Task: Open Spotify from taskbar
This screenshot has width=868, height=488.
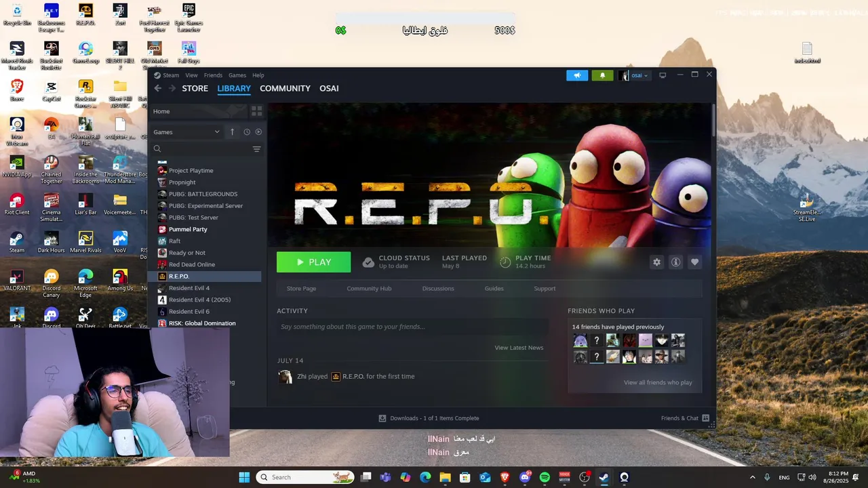Action: point(545,477)
